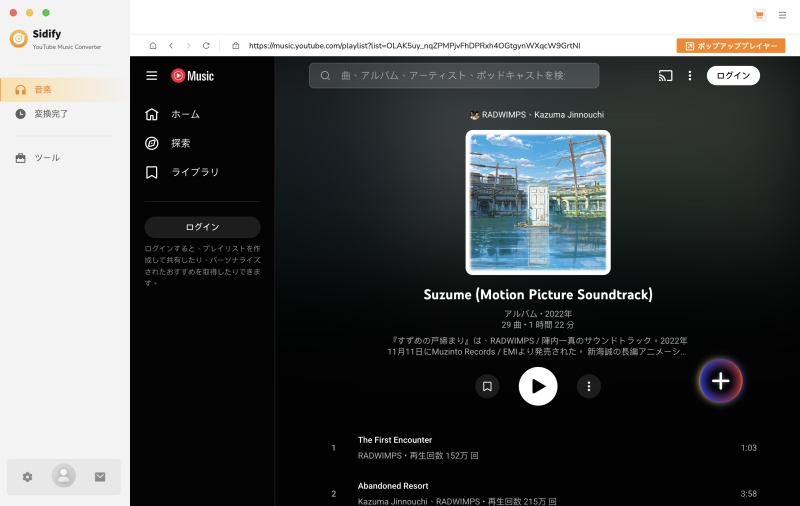Screen dimensions: 800x506
Task: Click the 1:03 track duration
Action: click(748, 448)
